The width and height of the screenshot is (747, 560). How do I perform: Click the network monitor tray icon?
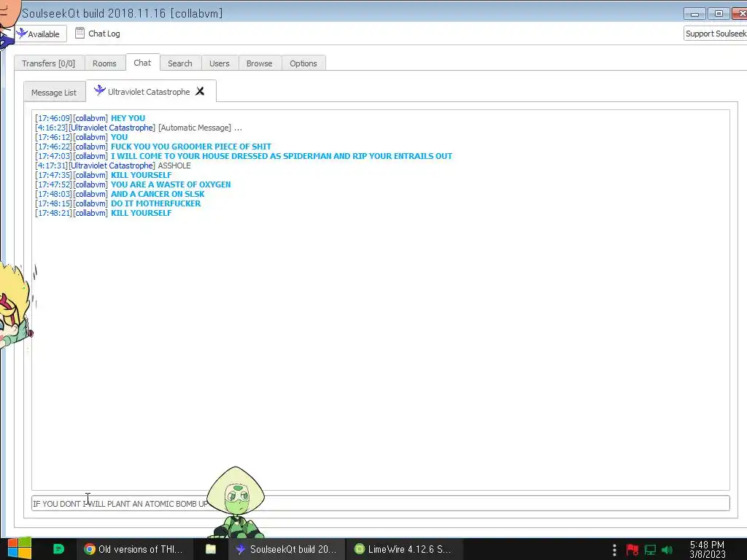coord(650,550)
